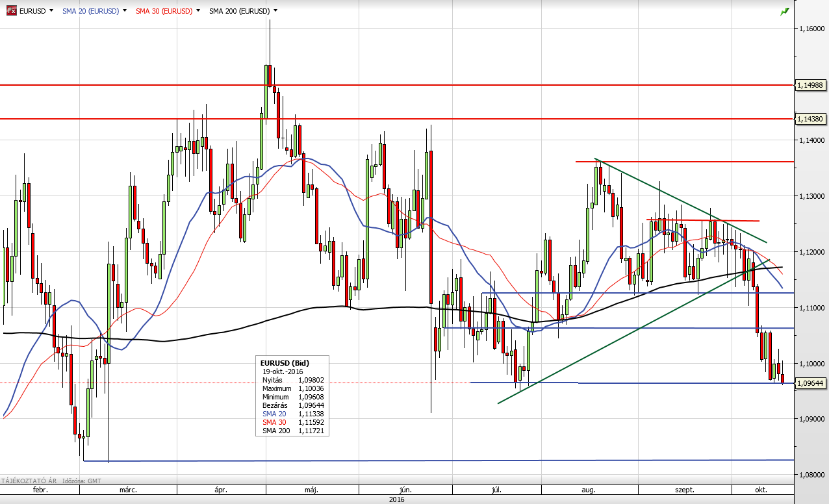Click the TÁJÉKOZTATÓ ÁR status text

tap(29, 481)
